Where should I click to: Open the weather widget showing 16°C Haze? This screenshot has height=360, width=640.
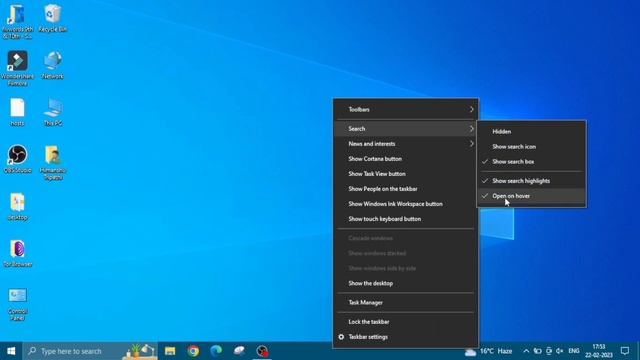pyautogui.click(x=489, y=351)
